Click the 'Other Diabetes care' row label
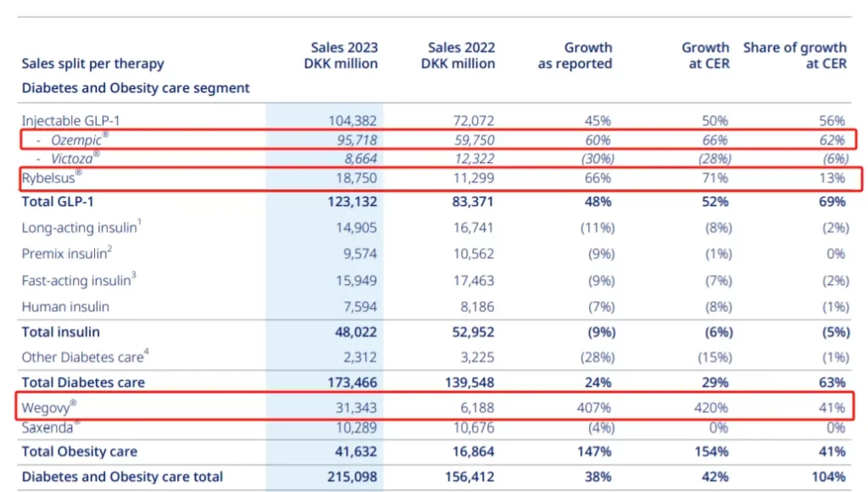868x492 pixels. tap(86, 357)
